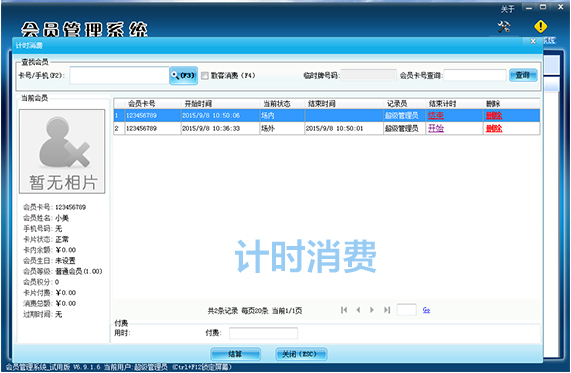
Task: Focus the 会员卡号查询 input field
Action: coord(475,75)
